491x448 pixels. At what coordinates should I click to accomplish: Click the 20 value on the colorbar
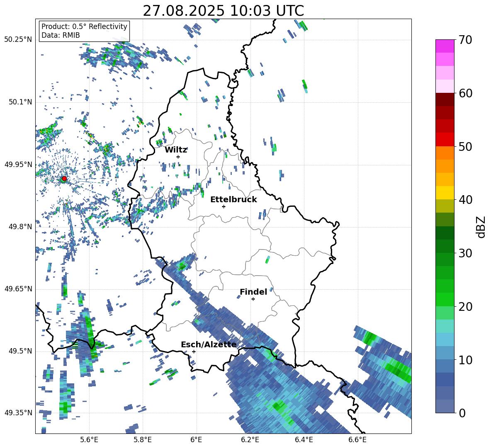pos(465,307)
